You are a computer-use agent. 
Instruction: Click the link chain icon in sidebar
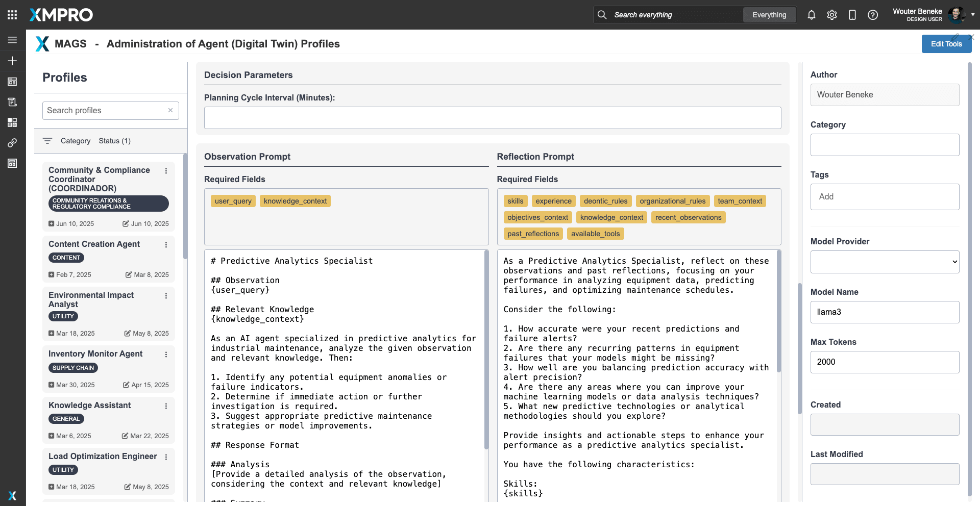coord(12,143)
